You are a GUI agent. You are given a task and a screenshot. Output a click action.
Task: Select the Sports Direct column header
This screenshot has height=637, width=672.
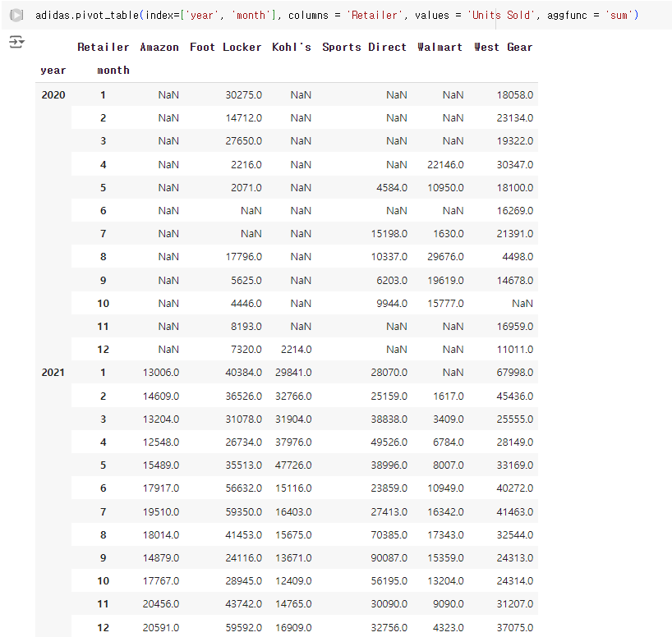364,47
